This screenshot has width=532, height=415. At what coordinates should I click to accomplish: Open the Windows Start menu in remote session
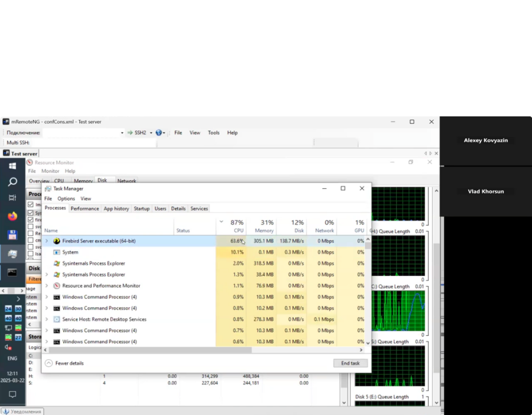(x=13, y=166)
